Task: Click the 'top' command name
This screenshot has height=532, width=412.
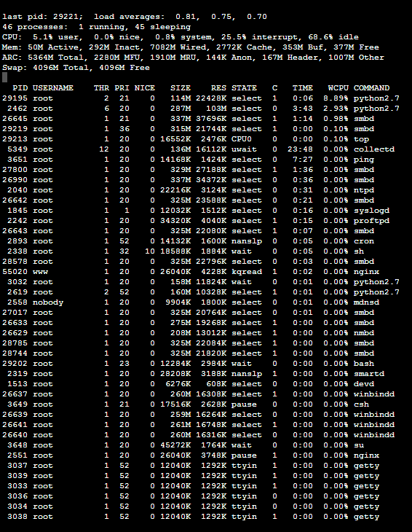Action: (361, 139)
